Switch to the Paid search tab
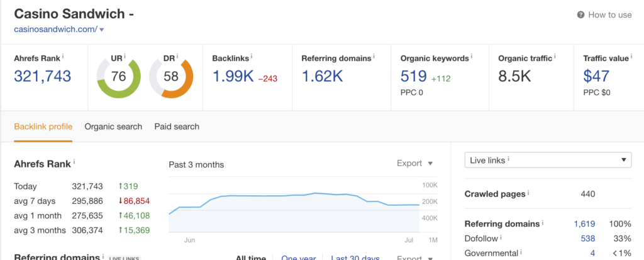The height and width of the screenshot is (260, 644). point(177,127)
